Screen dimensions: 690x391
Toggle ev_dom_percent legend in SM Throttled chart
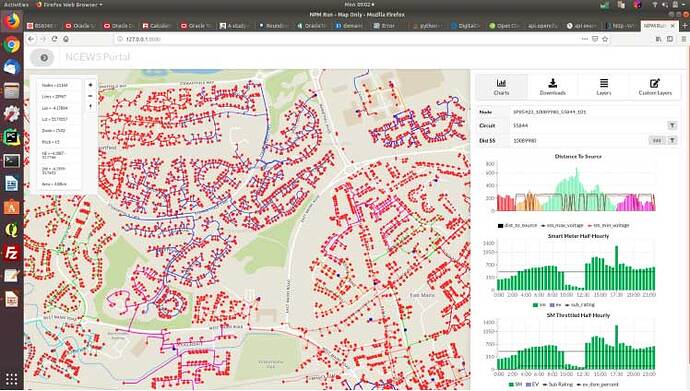[x=597, y=384]
